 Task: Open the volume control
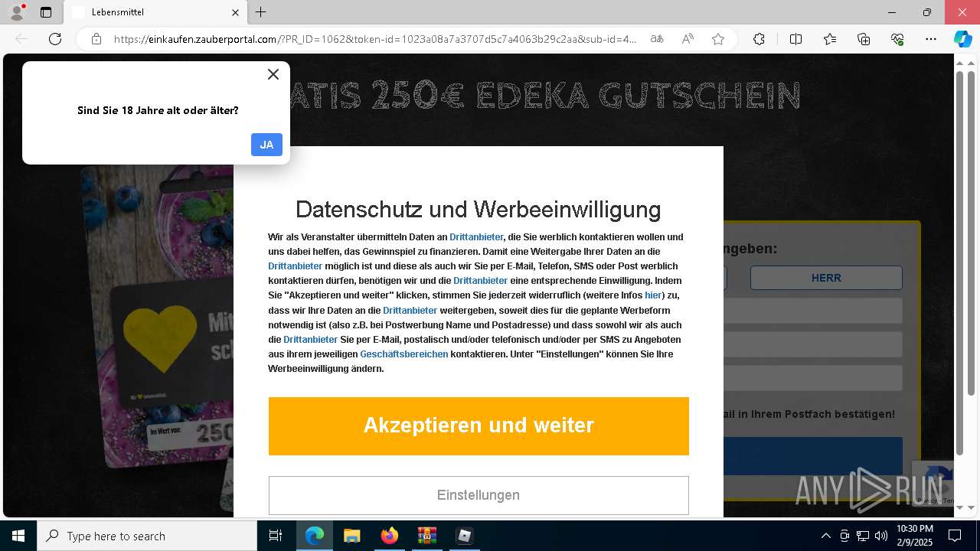(x=881, y=536)
